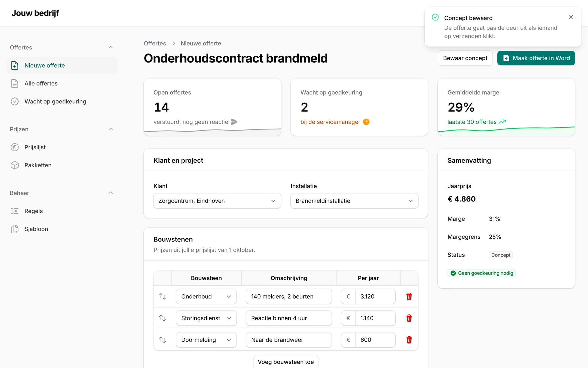Click the Nieuwe offerte document-plus icon
The width and height of the screenshot is (588, 368).
[x=15, y=65]
